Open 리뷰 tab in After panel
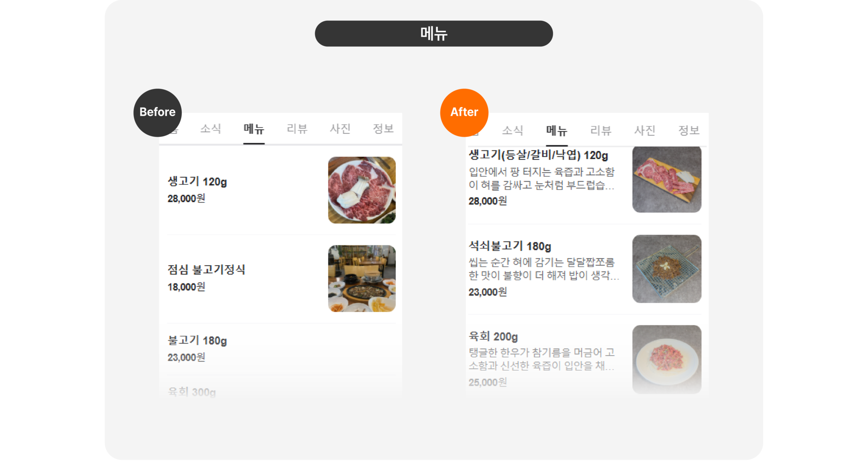Screen dimensions: 868x475 pos(601,131)
